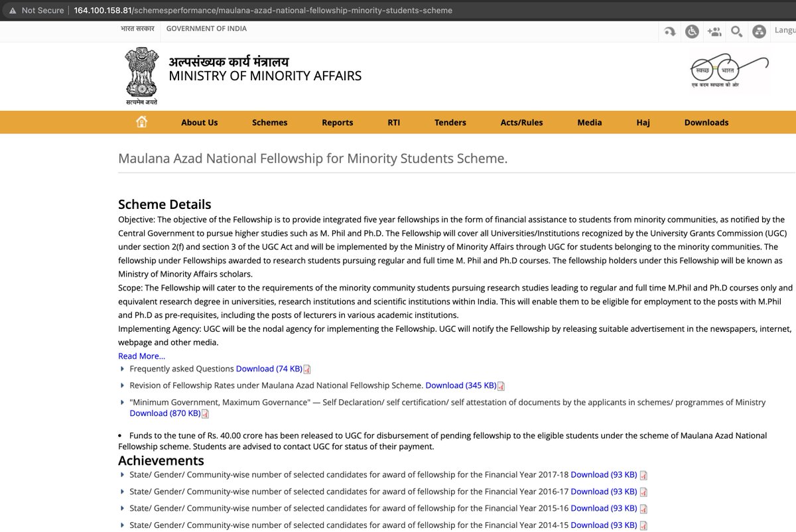Download 2014-15 selected candidates file
This screenshot has width=796, height=532.
[604, 525]
